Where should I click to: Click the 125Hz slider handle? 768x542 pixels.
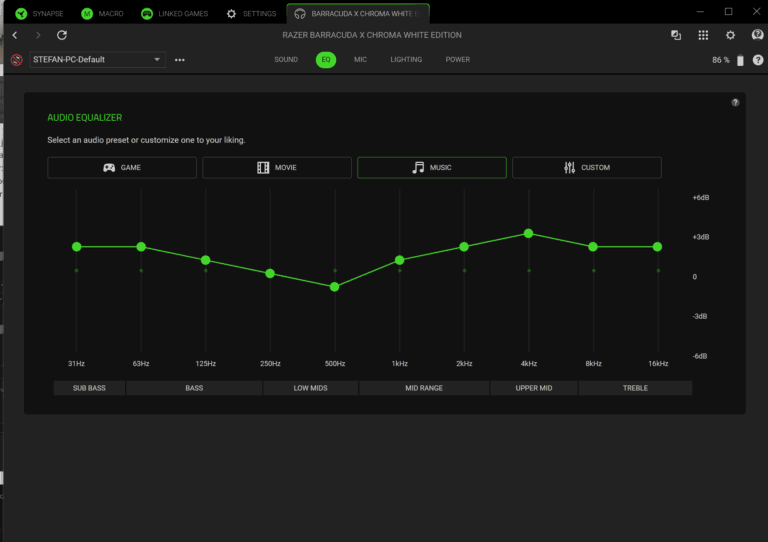pos(206,260)
